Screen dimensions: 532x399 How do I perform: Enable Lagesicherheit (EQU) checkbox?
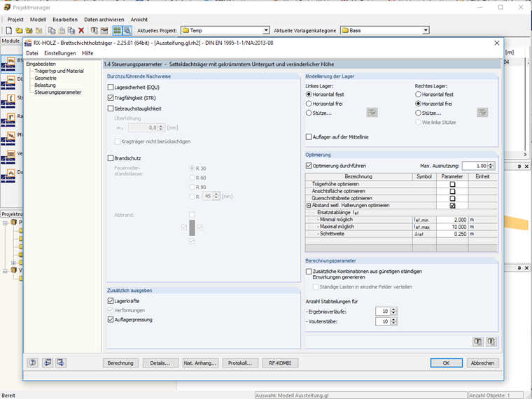[x=111, y=87]
